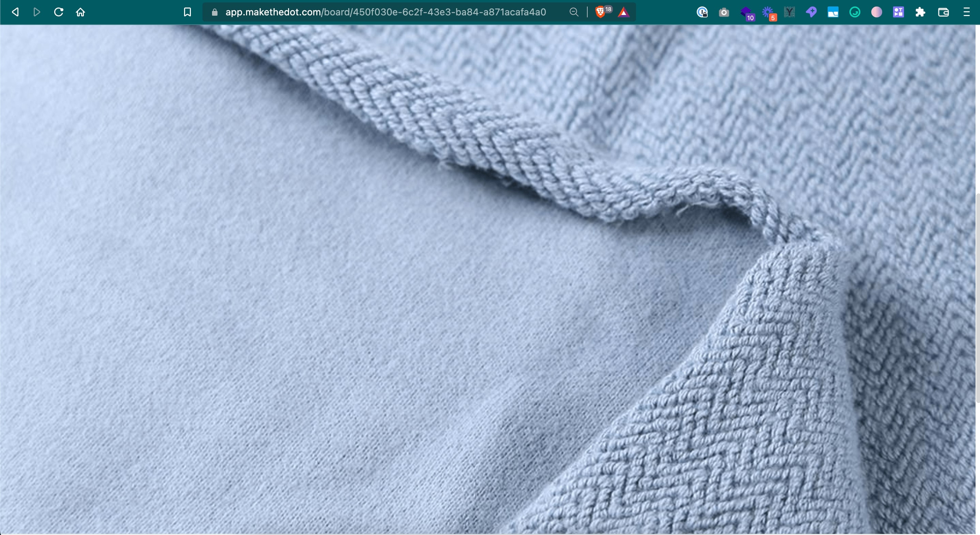This screenshot has height=535, width=980.
Task: Click the puzzle piece extensions icon
Action: (x=920, y=12)
